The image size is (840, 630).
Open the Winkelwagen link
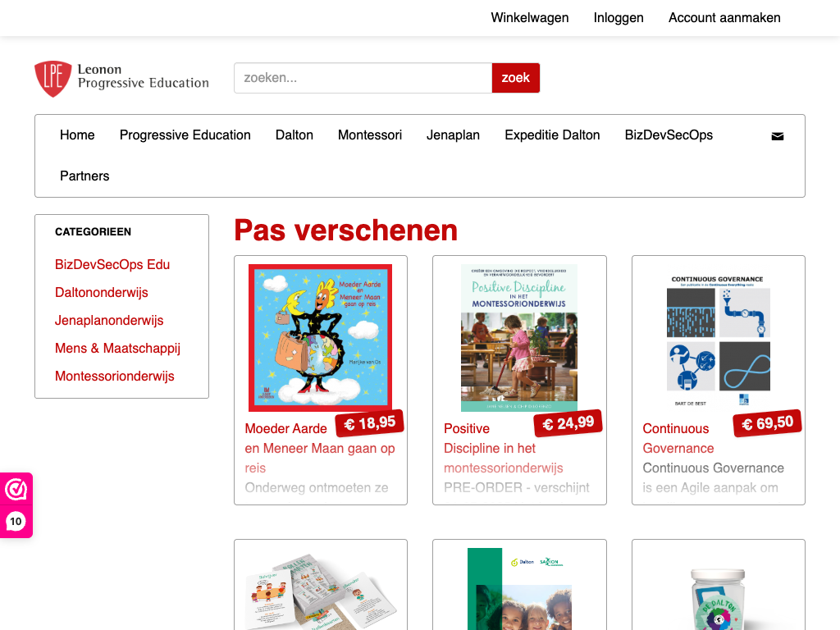click(530, 18)
